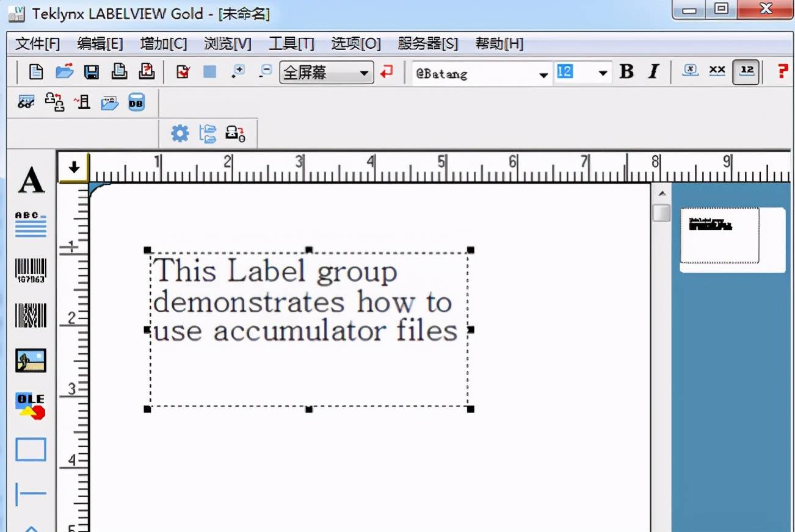The width and height of the screenshot is (795, 532).
Task: Click the blue gear settings icon
Action: [x=180, y=133]
